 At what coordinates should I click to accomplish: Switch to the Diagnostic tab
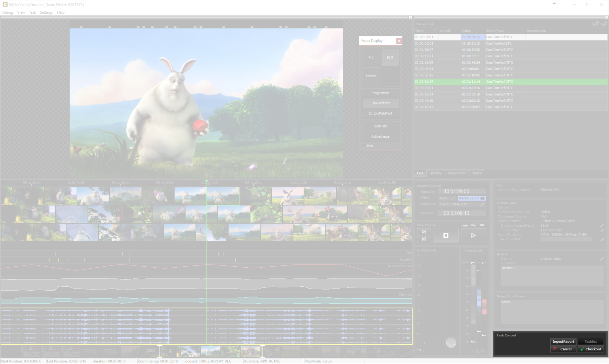(x=456, y=173)
